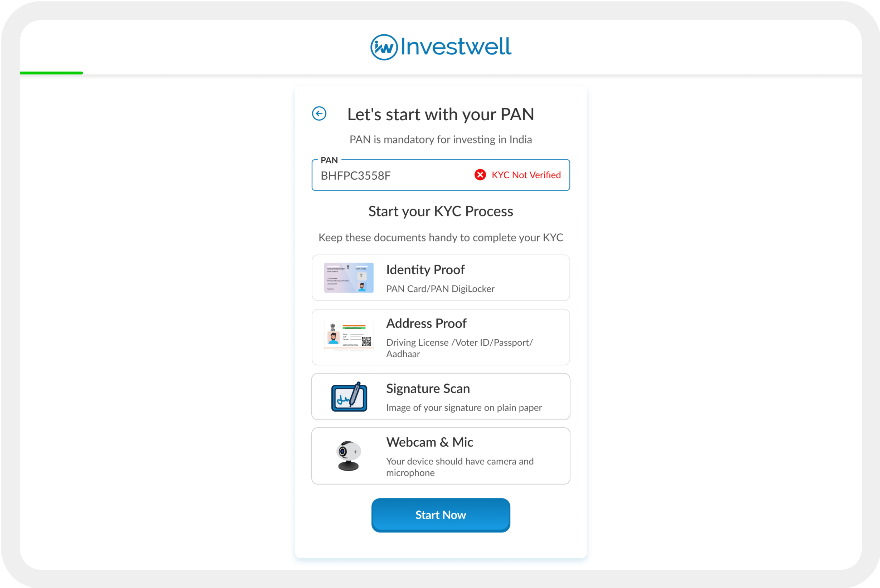880x588 pixels.
Task: Click the red KYC error icon
Action: 480,175
